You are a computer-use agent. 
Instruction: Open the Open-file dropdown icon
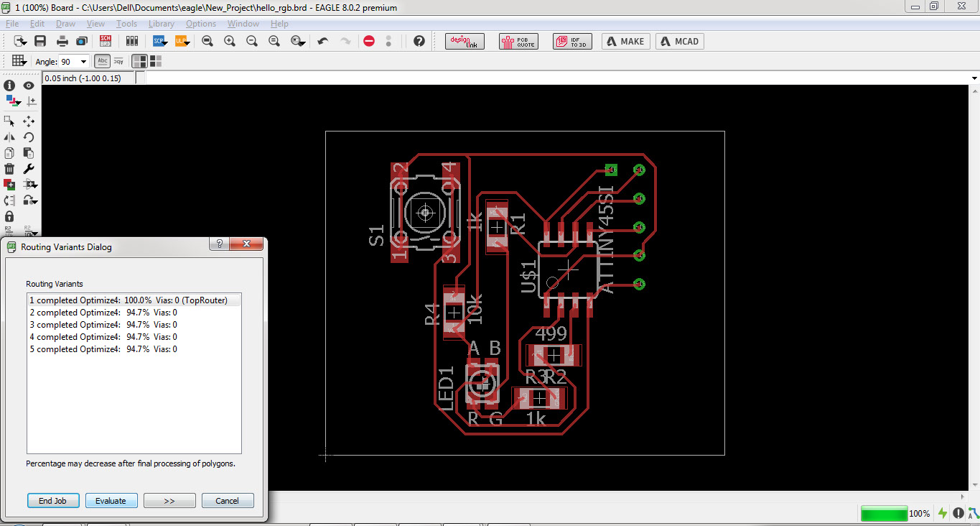(20, 41)
